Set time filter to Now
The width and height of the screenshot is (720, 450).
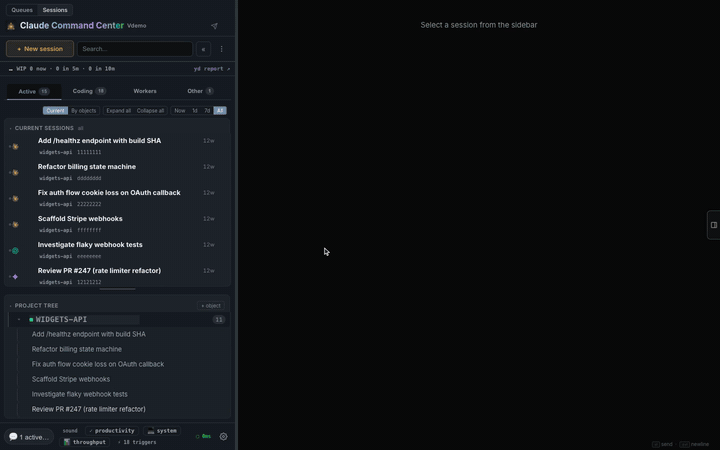tap(180, 111)
